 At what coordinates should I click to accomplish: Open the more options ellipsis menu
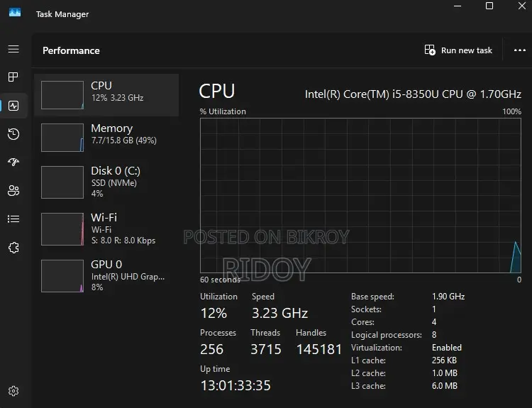(x=519, y=50)
